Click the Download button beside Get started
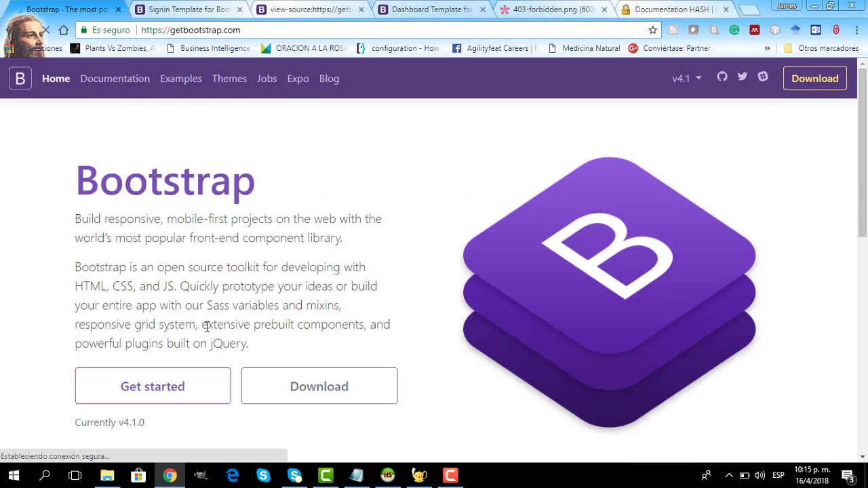Image resolution: width=868 pixels, height=488 pixels. (x=319, y=386)
